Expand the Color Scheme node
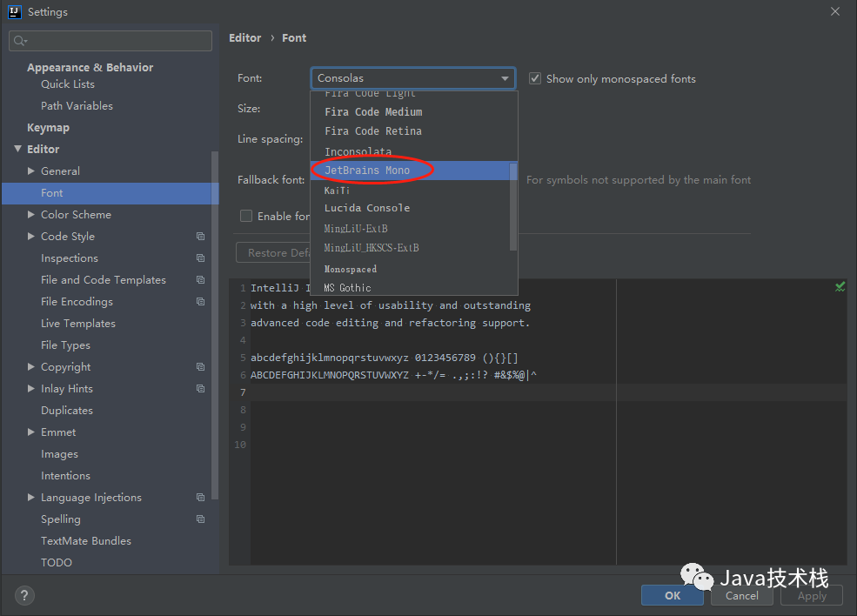 pos(31,215)
